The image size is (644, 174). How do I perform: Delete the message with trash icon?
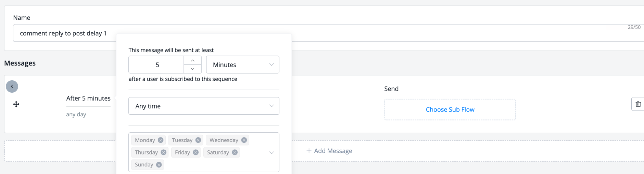(x=638, y=104)
